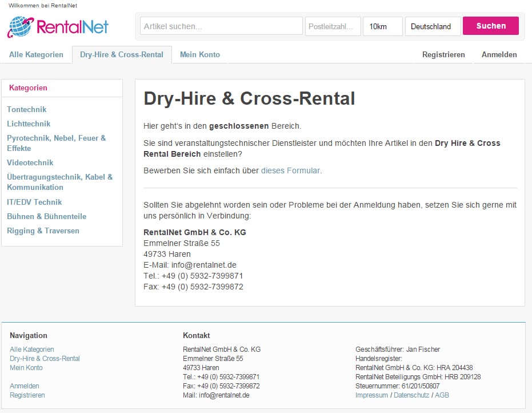Open the 10km radius dropdown
Screen dimensions: 532x413
[382, 26]
